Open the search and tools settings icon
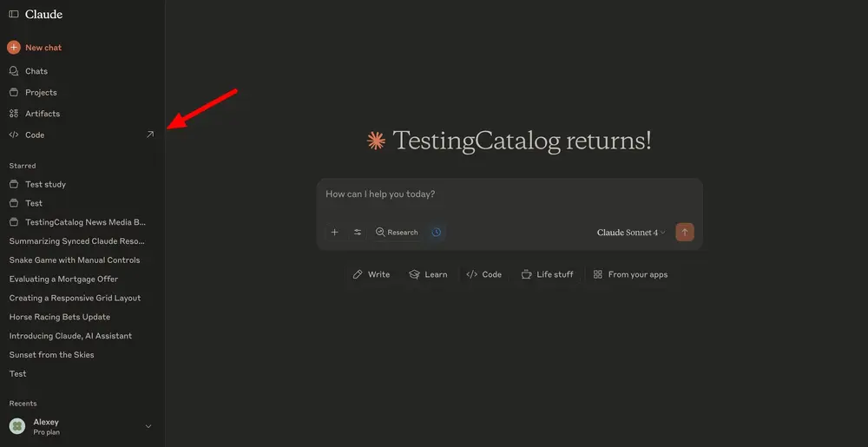 coord(358,233)
